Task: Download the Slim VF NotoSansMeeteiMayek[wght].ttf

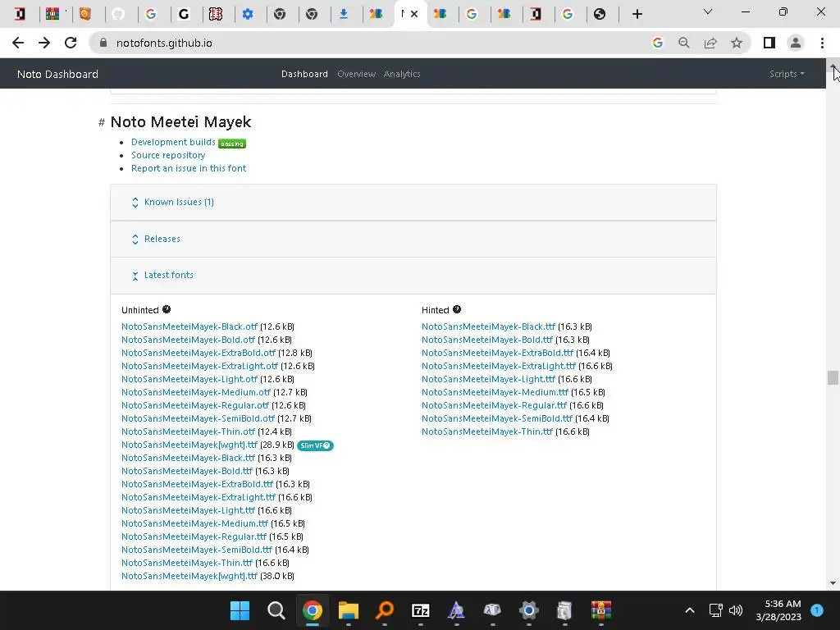Action: [x=189, y=445]
